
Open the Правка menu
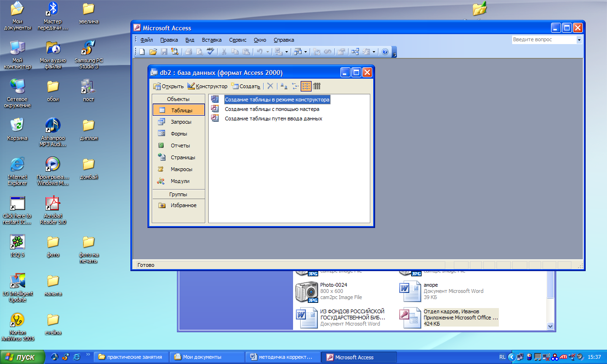coord(169,40)
